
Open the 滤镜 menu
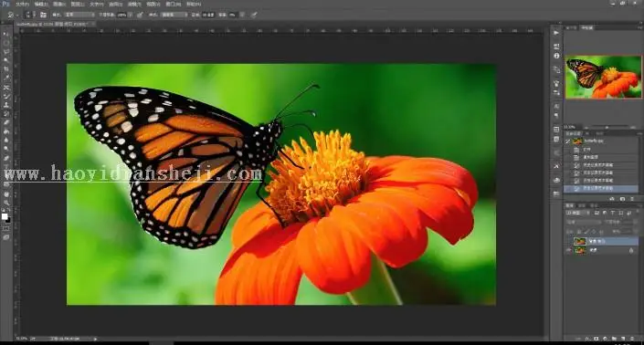pyautogui.click(x=134, y=4)
